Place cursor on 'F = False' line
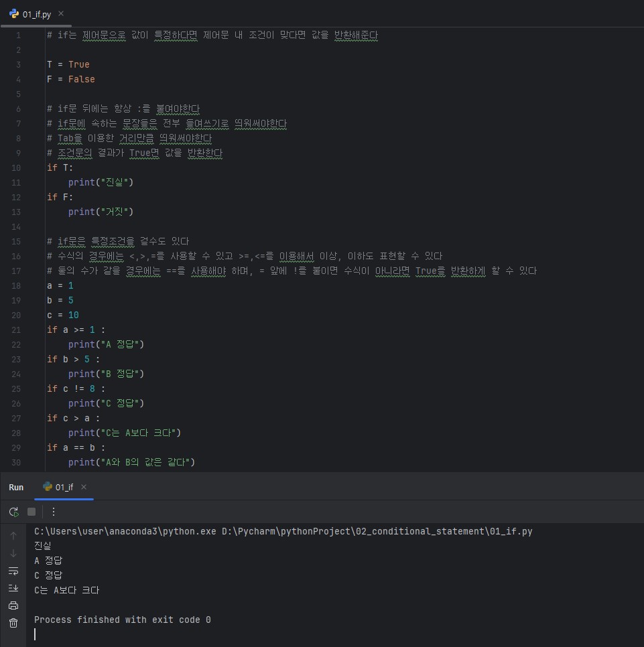 pos(70,79)
